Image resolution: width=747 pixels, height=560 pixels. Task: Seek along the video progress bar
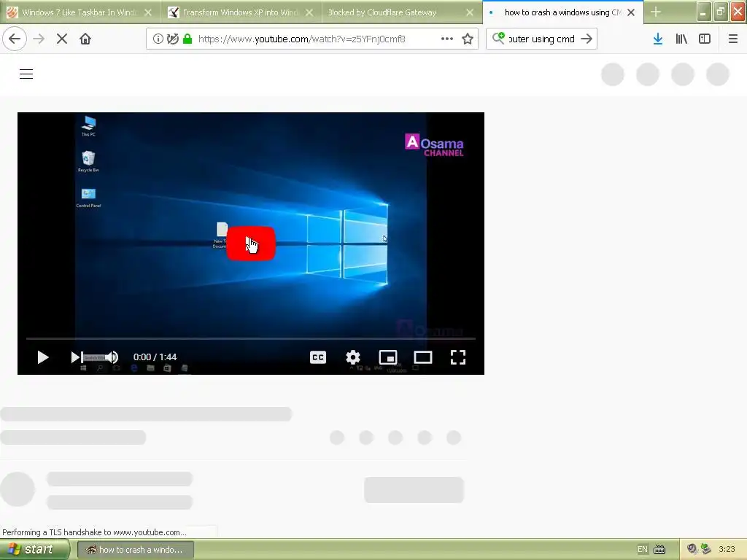pos(251,338)
